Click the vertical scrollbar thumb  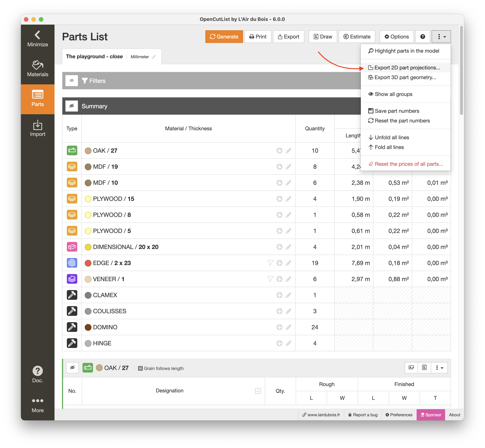461,70
